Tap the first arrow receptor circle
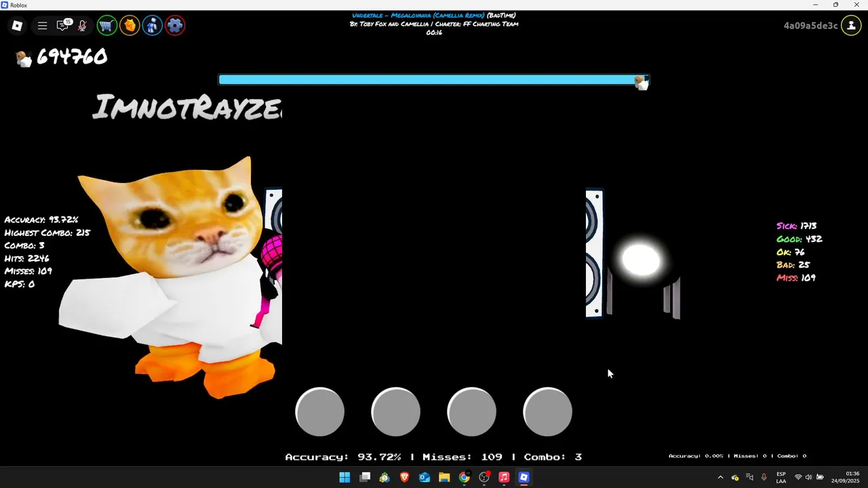Image resolution: width=868 pixels, height=488 pixels. 320,411
